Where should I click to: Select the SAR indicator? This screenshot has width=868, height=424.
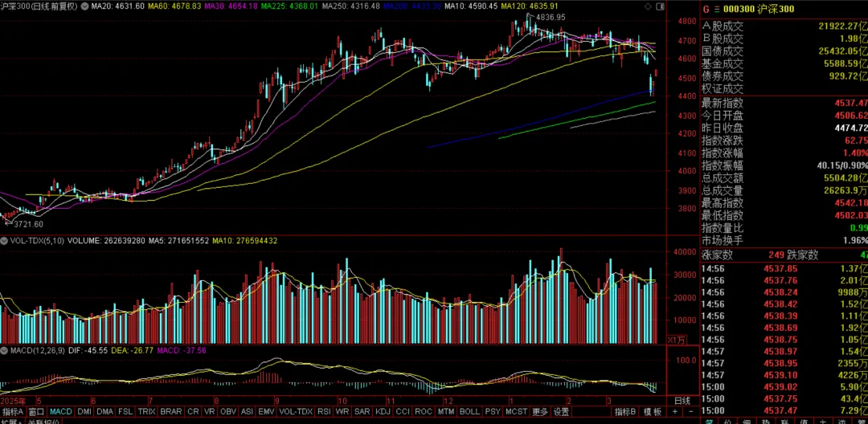362,412
